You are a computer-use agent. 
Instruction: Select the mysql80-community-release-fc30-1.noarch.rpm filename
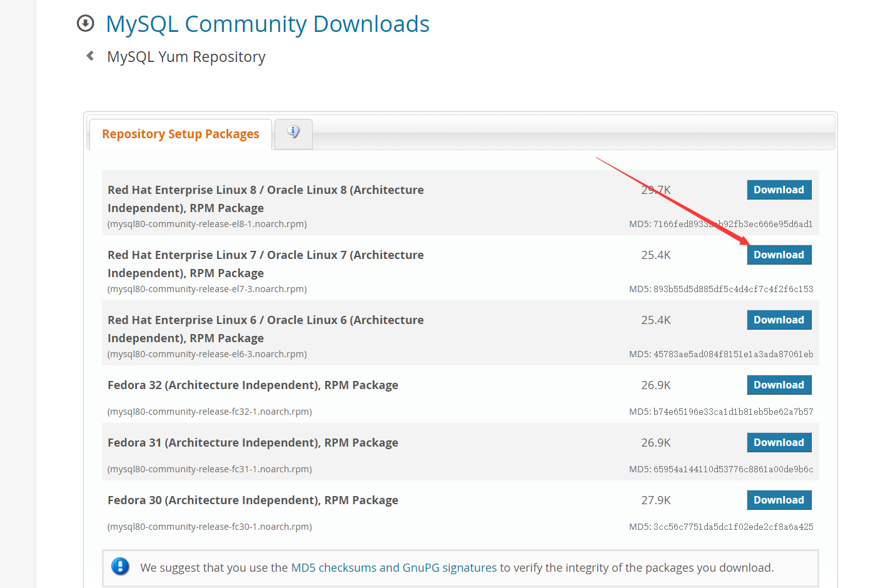point(209,527)
